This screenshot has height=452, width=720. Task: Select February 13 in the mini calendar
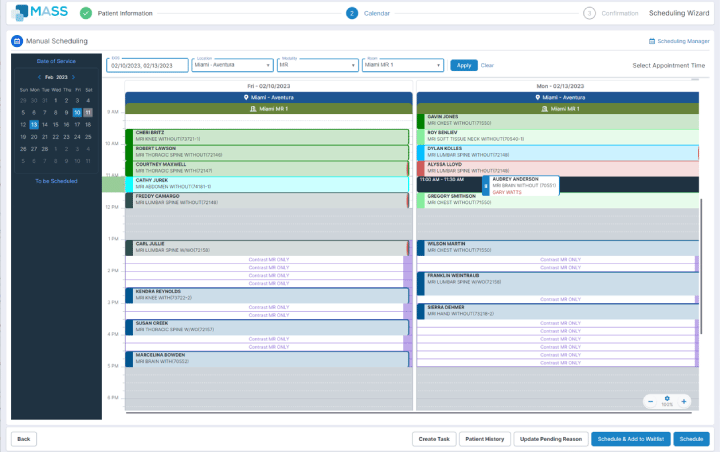(x=33, y=124)
